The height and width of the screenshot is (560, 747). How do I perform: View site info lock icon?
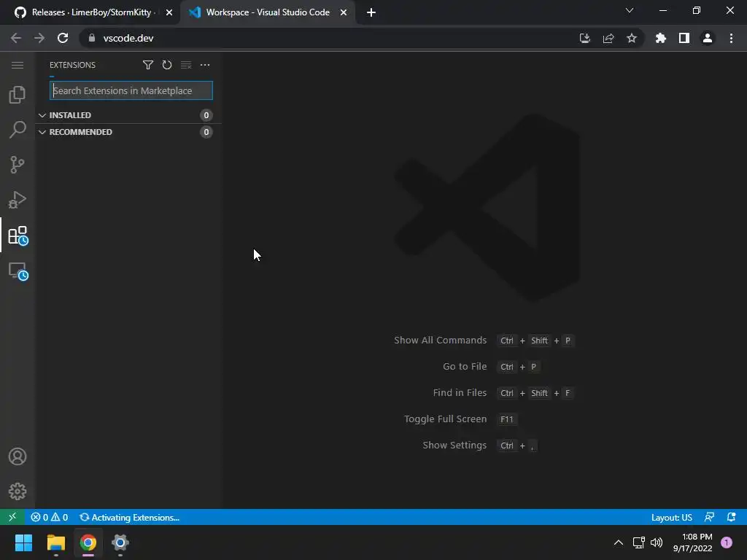(91, 38)
